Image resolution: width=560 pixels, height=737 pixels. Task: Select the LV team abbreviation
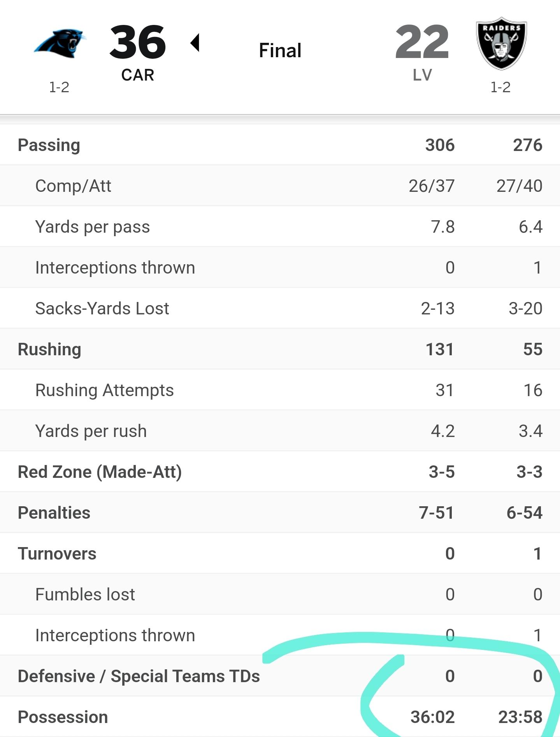point(422,75)
